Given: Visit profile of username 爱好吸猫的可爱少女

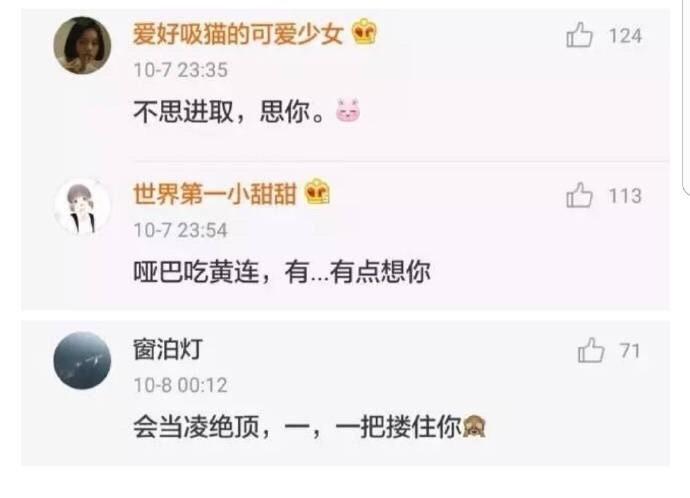Looking at the screenshot, I should coord(238,34).
